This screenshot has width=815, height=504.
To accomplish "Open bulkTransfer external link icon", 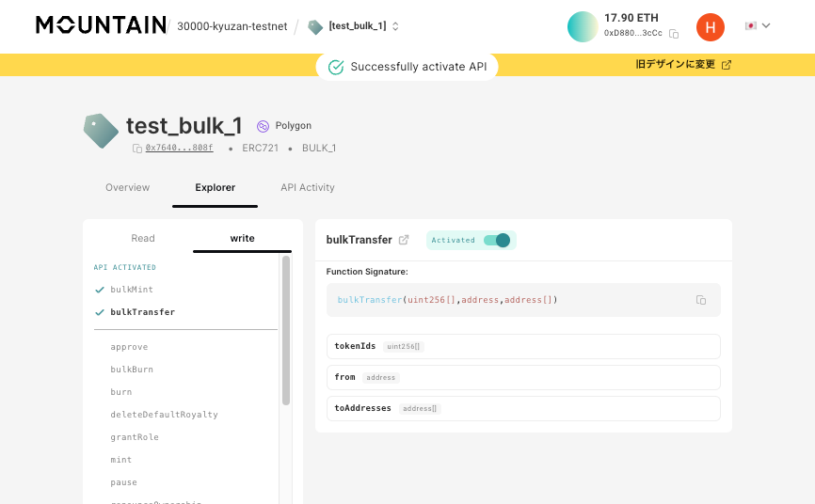I will (x=404, y=240).
